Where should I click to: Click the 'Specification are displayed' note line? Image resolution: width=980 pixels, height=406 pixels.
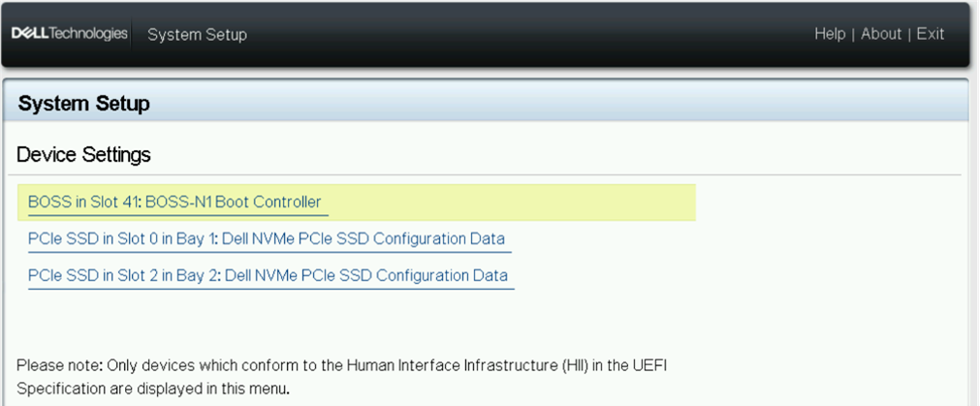(153, 389)
